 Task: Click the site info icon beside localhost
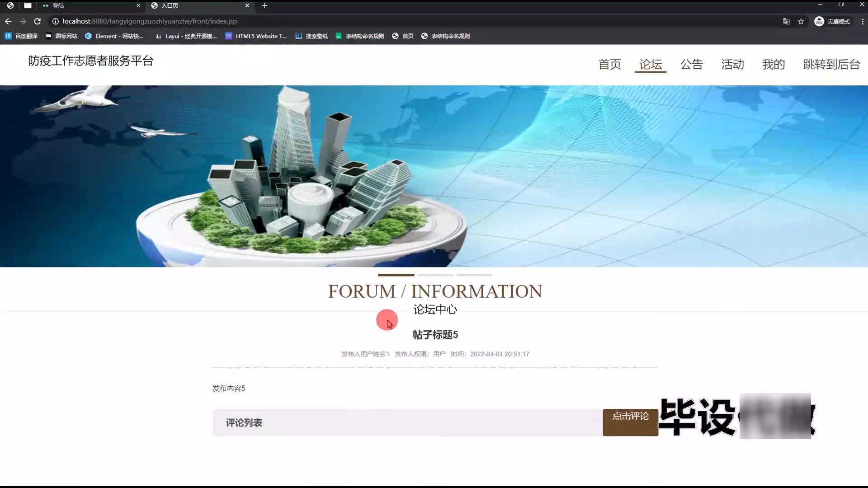click(x=55, y=21)
